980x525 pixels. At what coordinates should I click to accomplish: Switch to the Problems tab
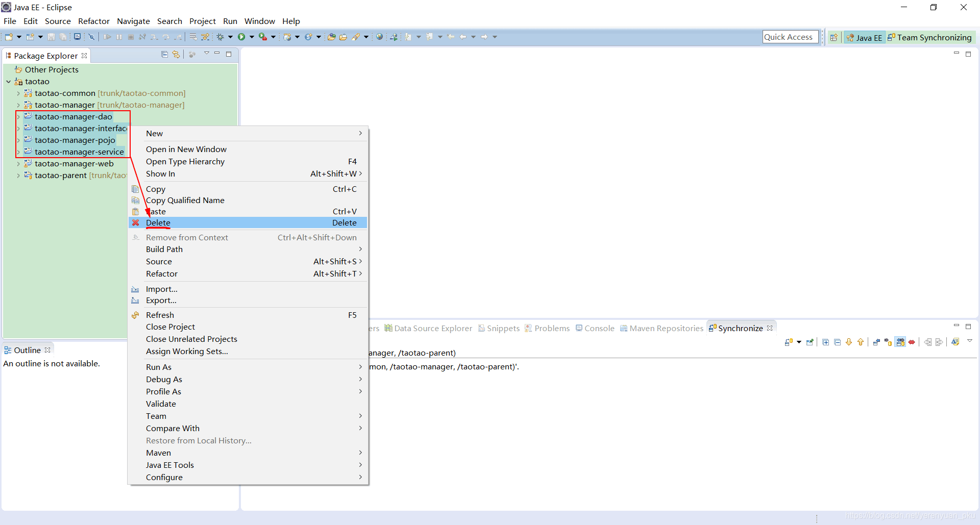pyautogui.click(x=547, y=328)
